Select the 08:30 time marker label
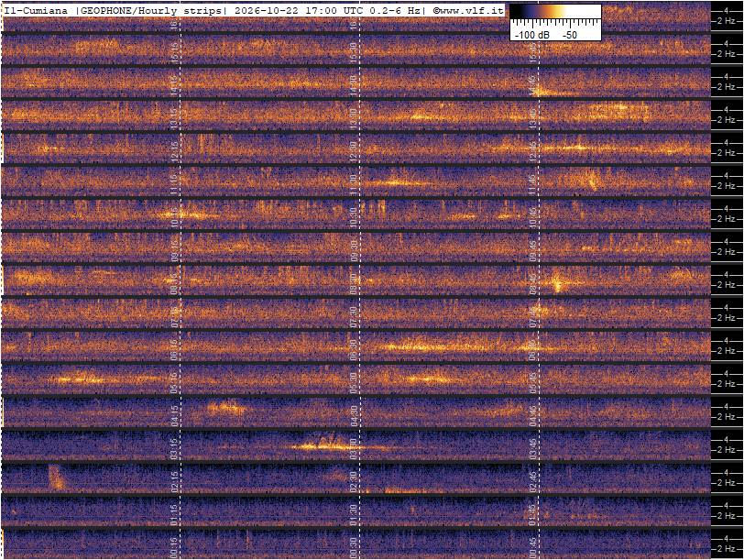This screenshot has height=560, width=744. [x=353, y=283]
